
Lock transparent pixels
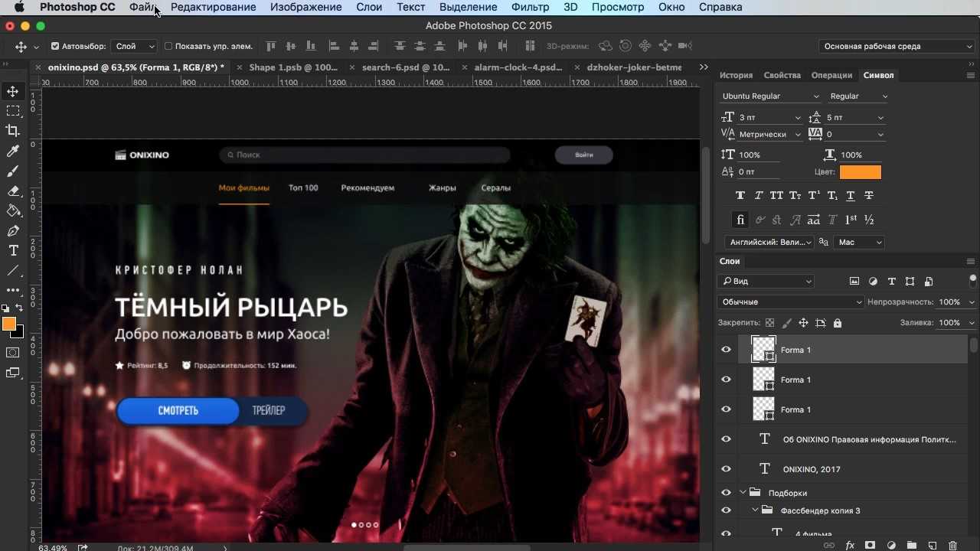[770, 323]
